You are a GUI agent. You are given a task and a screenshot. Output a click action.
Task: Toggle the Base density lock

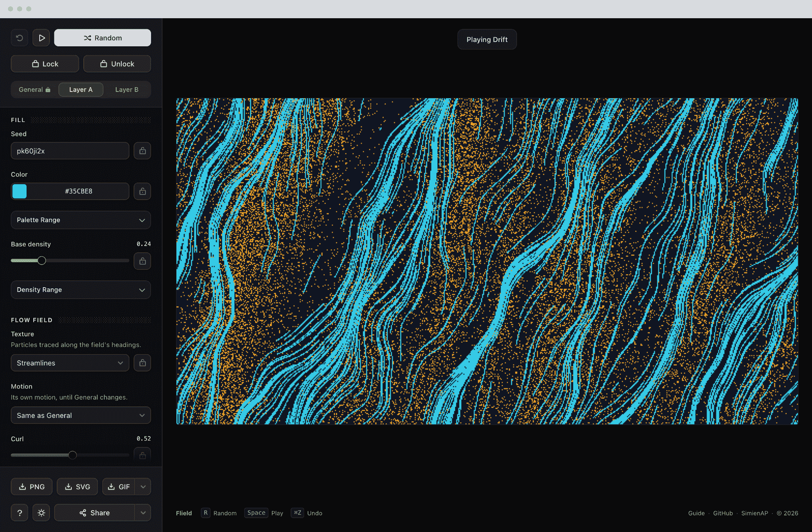[142, 261]
